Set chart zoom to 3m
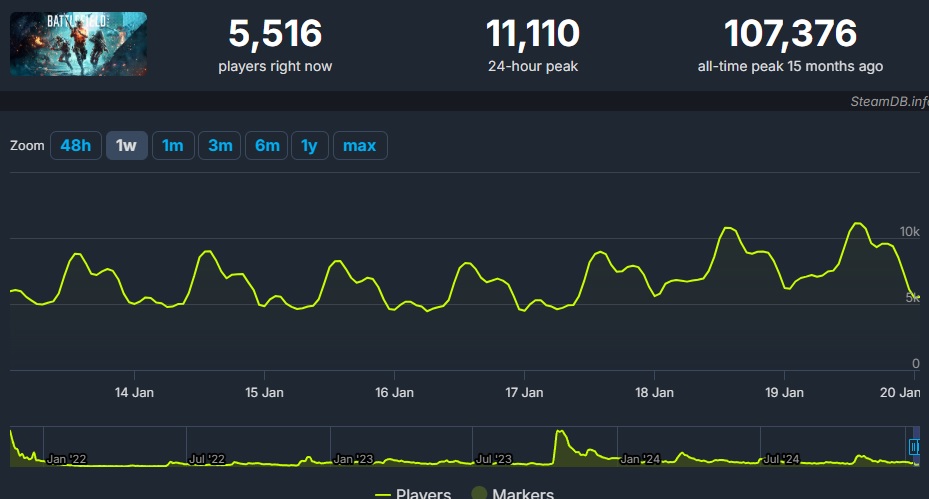Image resolution: width=929 pixels, height=499 pixels. (x=220, y=146)
